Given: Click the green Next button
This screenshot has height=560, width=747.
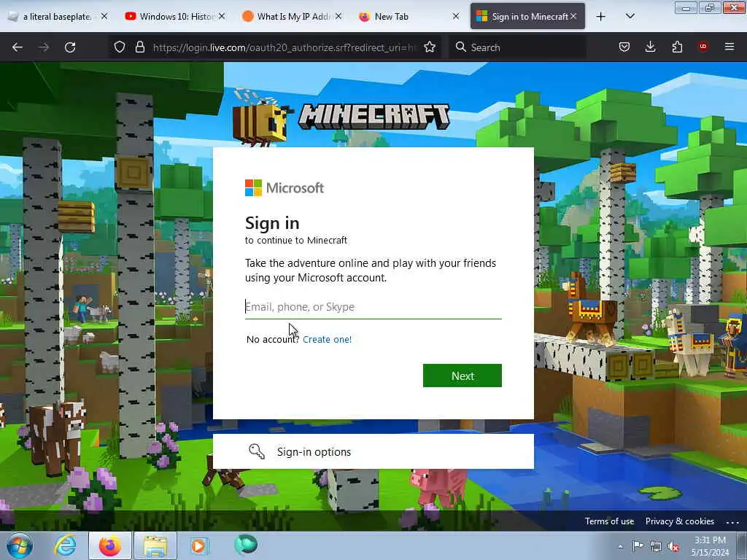Looking at the screenshot, I should [x=462, y=376].
